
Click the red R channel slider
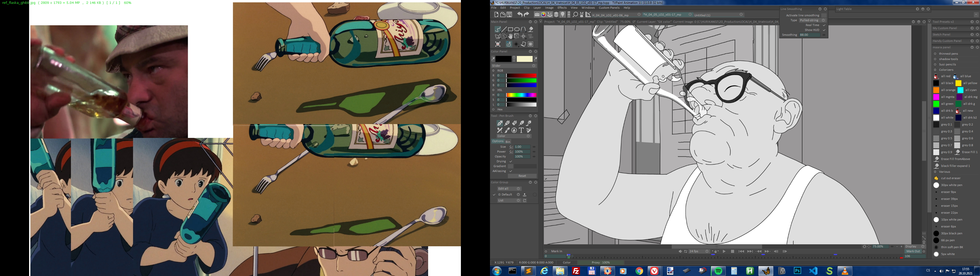521,75
